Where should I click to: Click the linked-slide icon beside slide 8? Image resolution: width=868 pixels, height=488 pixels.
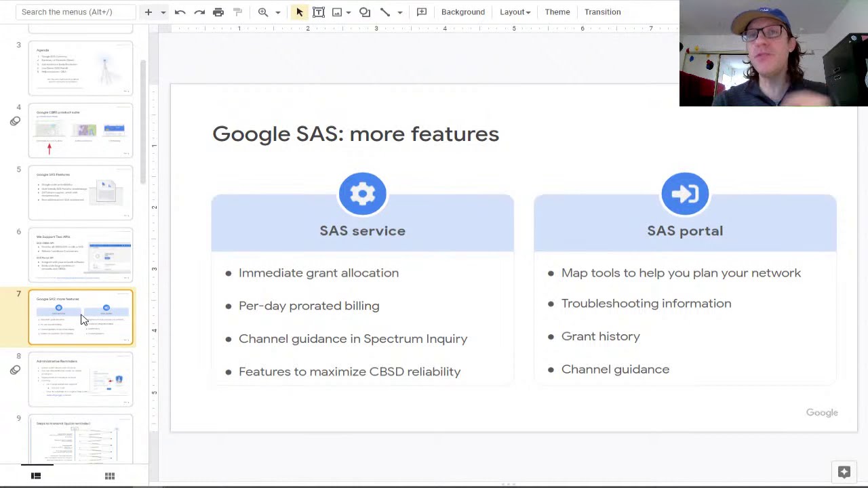pos(15,370)
